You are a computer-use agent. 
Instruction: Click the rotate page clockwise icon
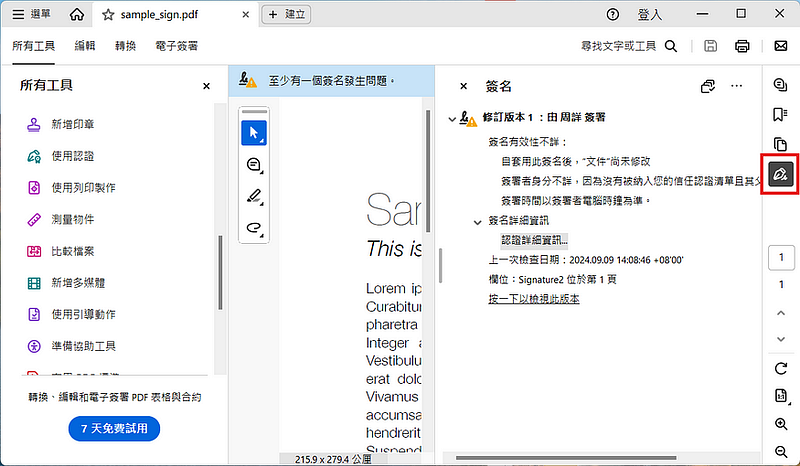point(781,368)
